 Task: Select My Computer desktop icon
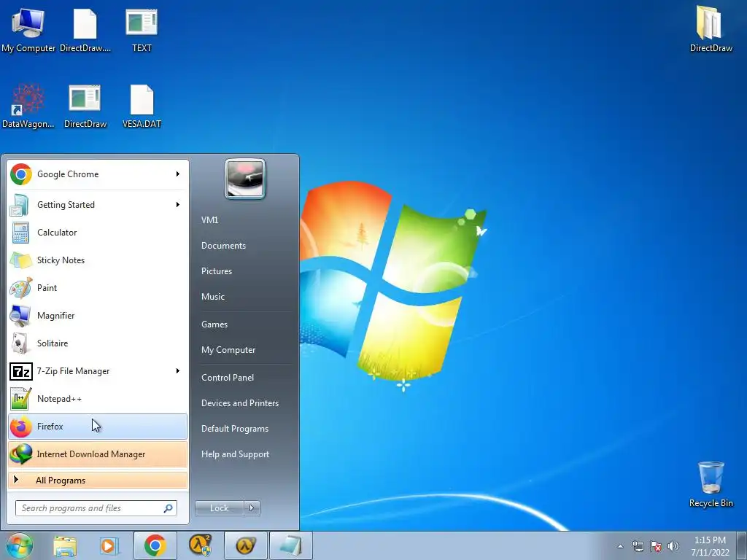click(28, 31)
